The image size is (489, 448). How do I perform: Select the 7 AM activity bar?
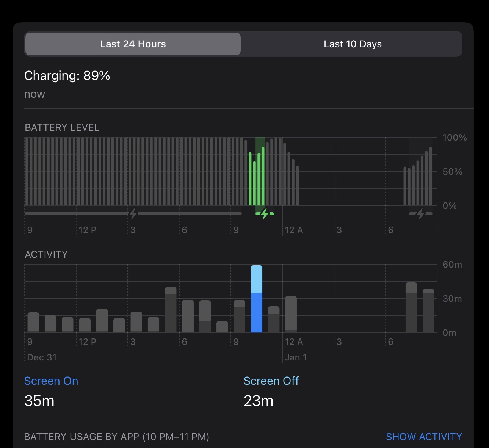411,308
